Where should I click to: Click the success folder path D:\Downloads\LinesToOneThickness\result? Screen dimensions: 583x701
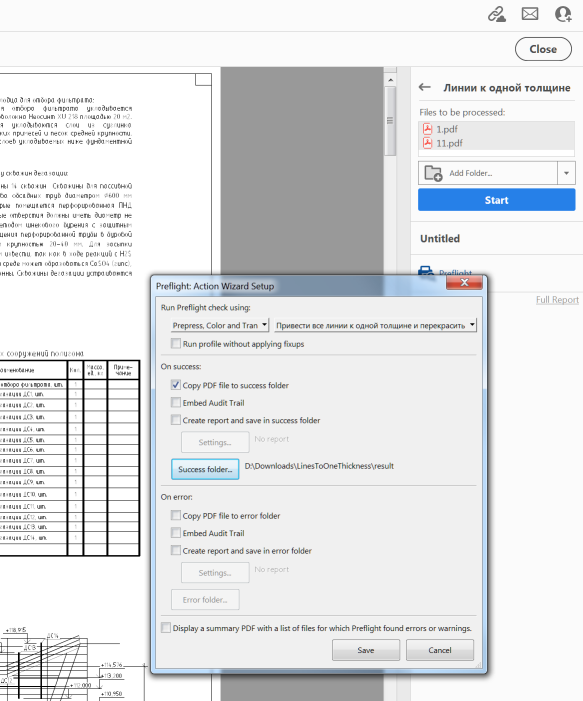[x=319, y=466]
